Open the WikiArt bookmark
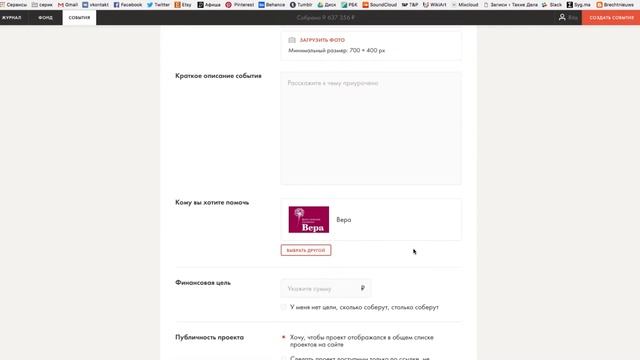 click(435, 5)
